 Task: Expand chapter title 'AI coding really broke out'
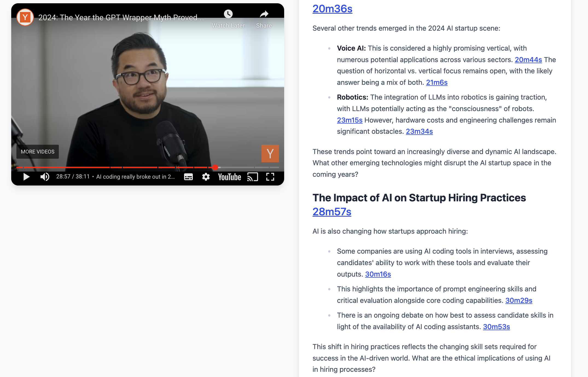135,177
